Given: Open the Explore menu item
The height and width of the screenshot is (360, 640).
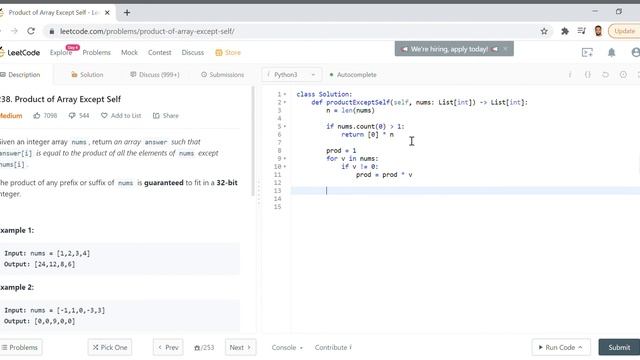Looking at the screenshot, I should [x=61, y=53].
